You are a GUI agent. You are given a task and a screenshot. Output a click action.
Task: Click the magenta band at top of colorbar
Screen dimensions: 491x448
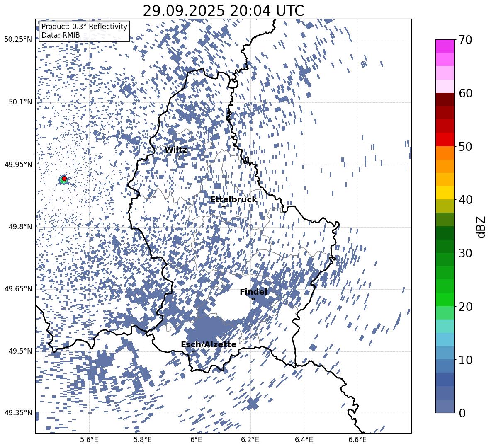pyautogui.click(x=445, y=46)
